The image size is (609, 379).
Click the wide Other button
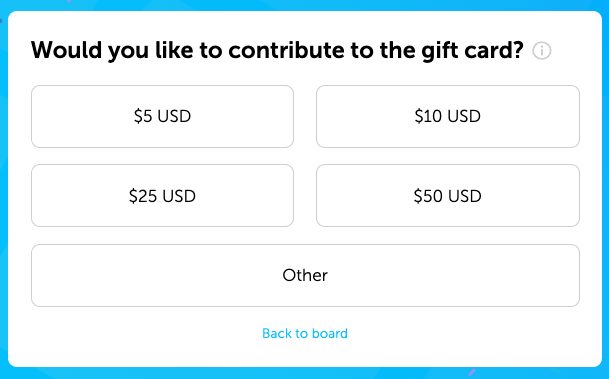[305, 275]
